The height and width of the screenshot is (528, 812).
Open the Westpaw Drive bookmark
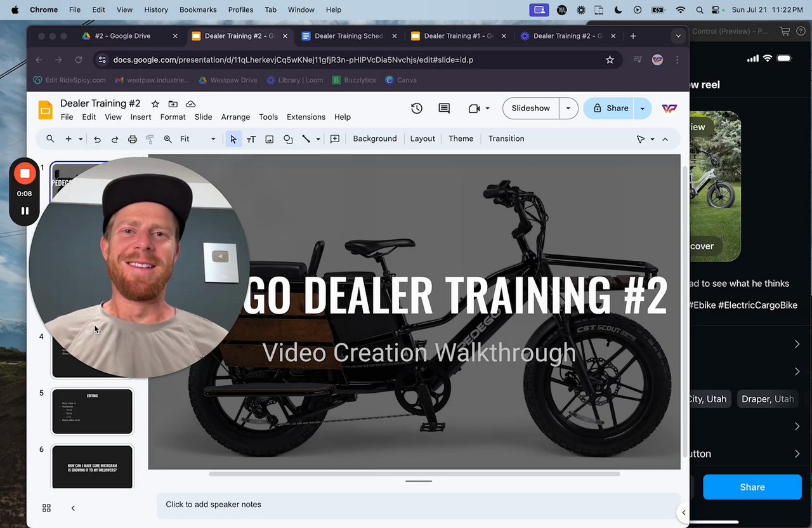coord(227,80)
